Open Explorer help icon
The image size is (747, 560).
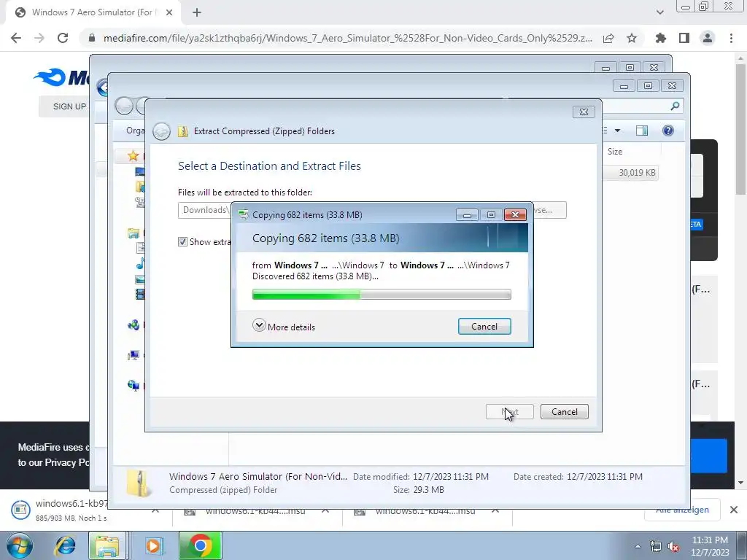(x=668, y=131)
